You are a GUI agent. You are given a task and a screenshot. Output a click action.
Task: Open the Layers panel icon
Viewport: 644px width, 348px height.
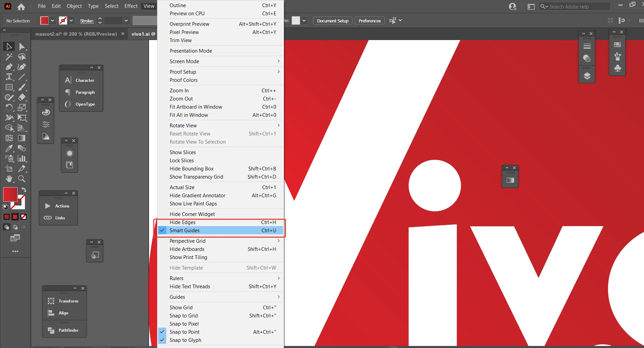[587, 76]
